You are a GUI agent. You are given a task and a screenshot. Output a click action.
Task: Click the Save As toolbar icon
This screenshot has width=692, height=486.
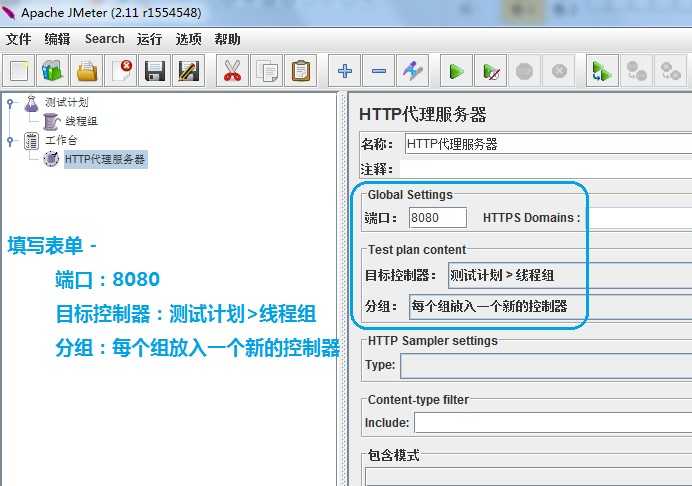189,71
